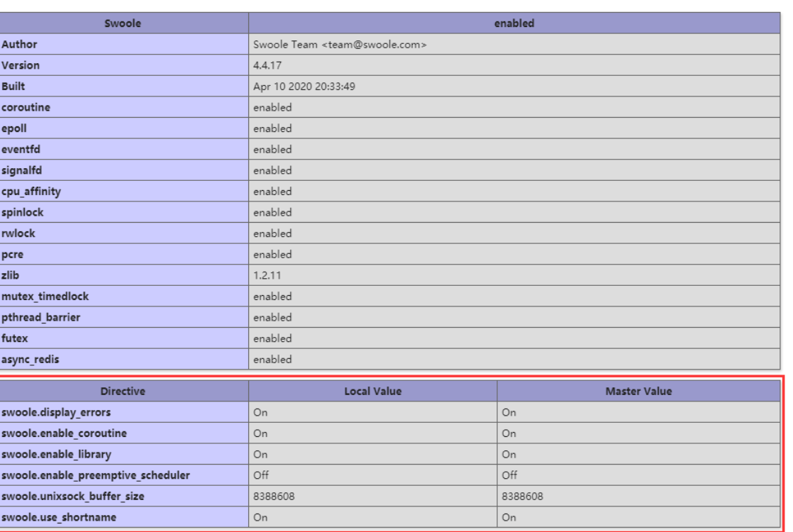Click the Local Value column header
Viewport: 793px width, 532px height.
click(372, 390)
